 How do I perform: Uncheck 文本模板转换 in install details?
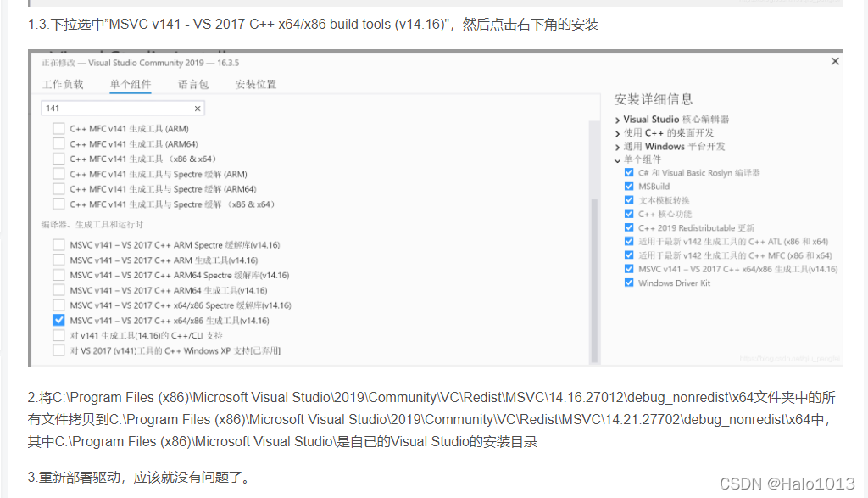pyautogui.click(x=629, y=200)
